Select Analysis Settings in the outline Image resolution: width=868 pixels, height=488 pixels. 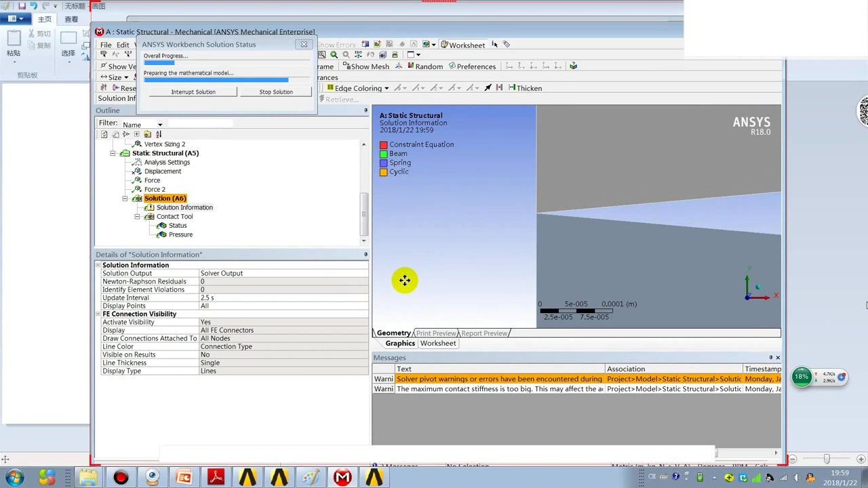click(x=167, y=163)
